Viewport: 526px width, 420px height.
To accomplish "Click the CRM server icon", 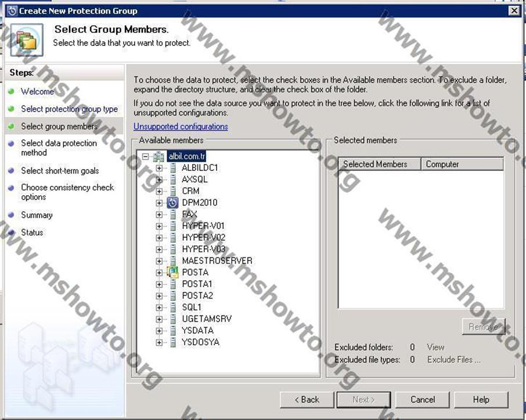I will pos(173,191).
